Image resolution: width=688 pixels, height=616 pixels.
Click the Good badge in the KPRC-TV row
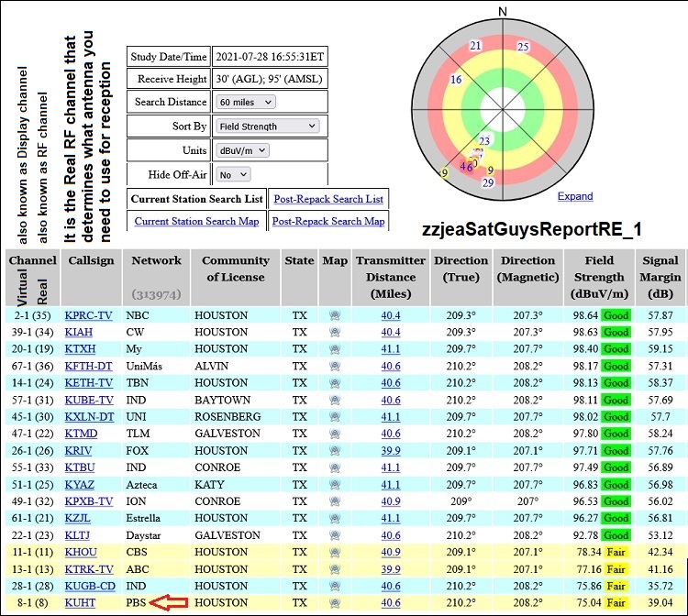(x=616, y=315)
